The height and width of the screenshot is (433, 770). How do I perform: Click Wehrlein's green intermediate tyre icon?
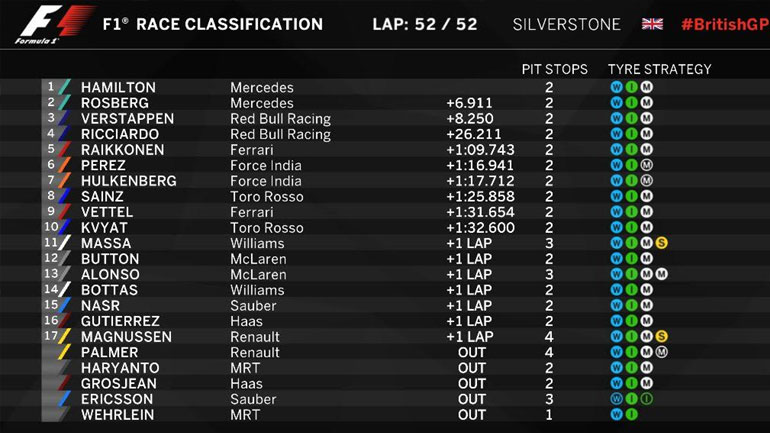[x=632, y=415]
